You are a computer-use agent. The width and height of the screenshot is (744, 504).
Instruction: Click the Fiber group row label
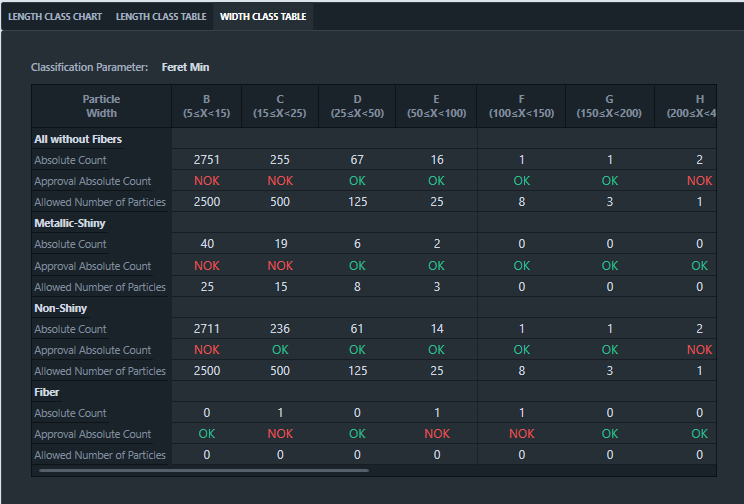pyautogui.click(x=47, y=392)
